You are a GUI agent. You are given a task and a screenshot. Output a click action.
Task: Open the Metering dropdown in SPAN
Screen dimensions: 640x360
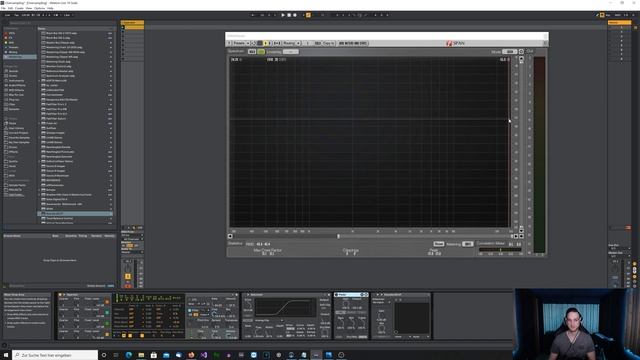click(x=468, y=244)
